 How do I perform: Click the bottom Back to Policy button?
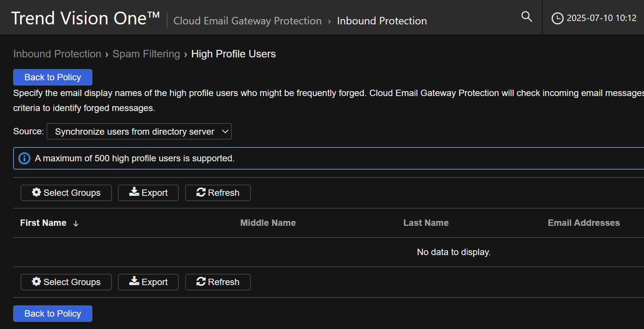(x=53, y=314)
